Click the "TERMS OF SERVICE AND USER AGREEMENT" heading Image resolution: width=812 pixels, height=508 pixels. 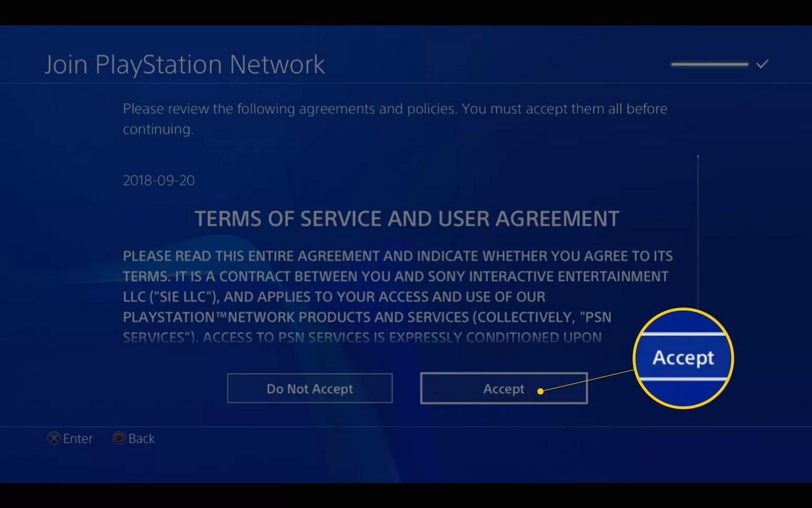407,219
